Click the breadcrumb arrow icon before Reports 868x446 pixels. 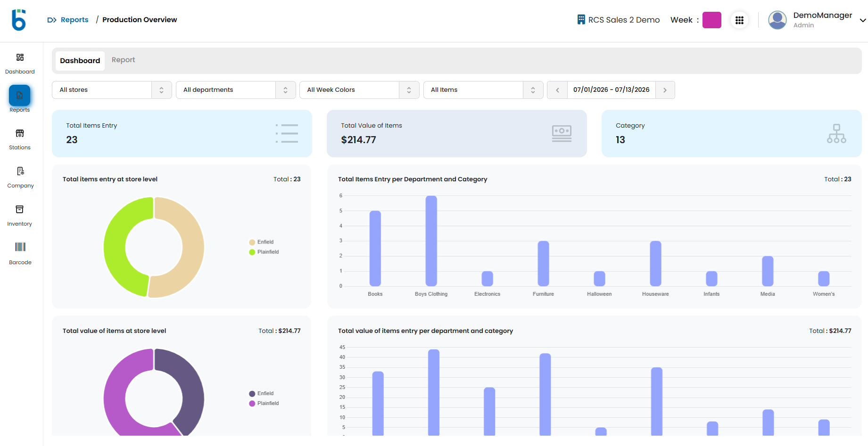coord(52,20)
